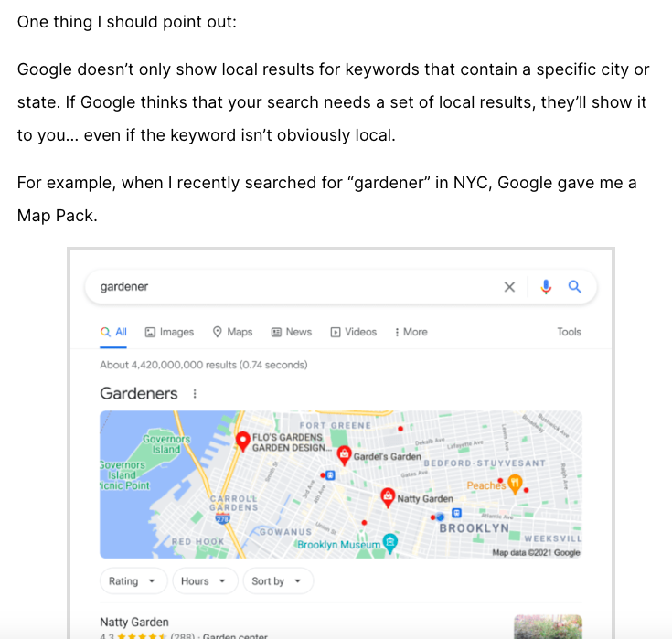The image size is (672, 639).
Task: Select the Natty Garden pin on the map
Action: 387,497
